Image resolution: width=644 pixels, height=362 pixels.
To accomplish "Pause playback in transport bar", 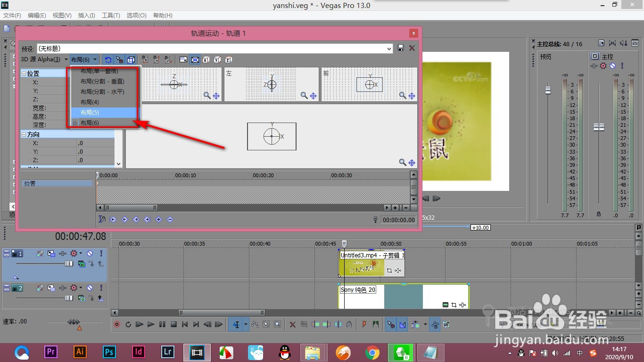I will tap(162, 324).
